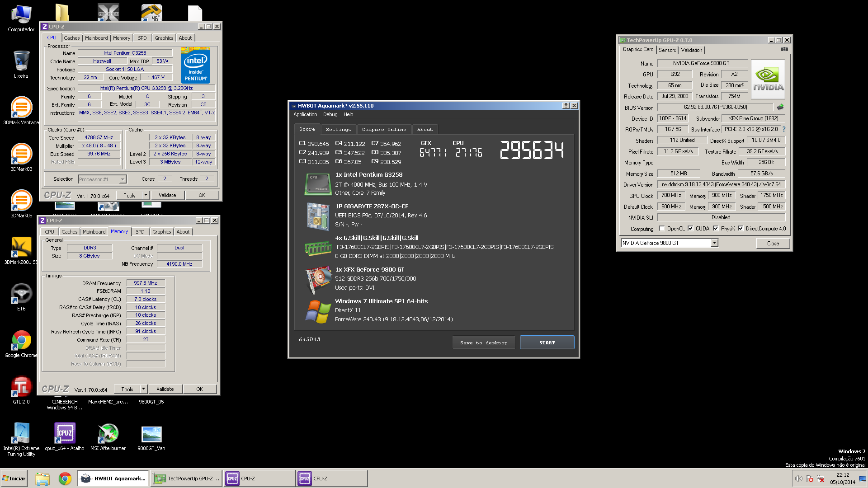Click the Close button in GPU-Z
This screenshot has height=488, width=868.
(x=773, y=244)
